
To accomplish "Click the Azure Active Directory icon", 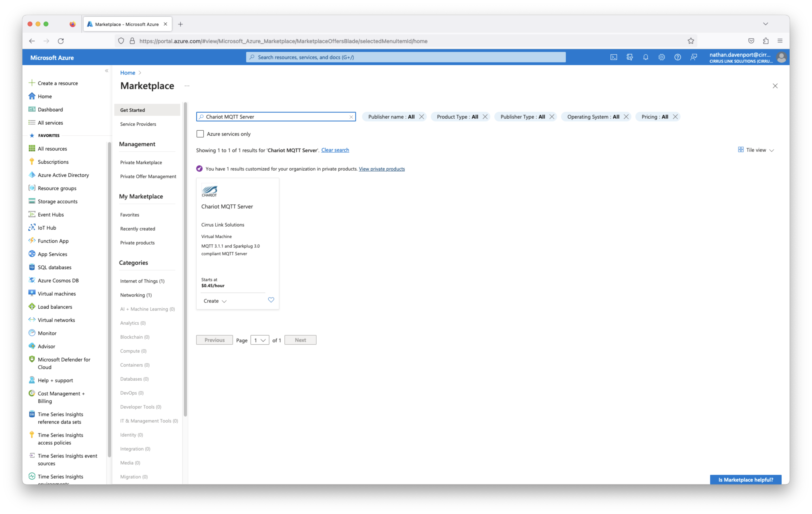I will coord(32,175).
